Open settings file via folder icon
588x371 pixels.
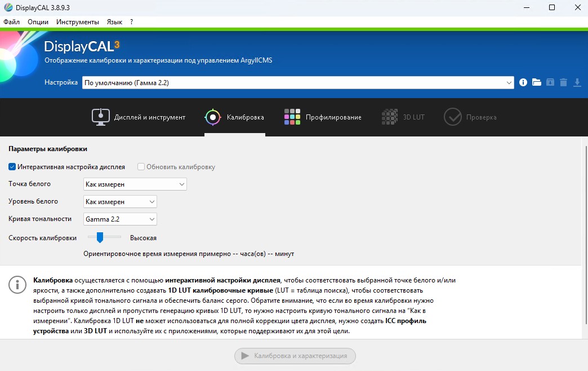[537, 83]
